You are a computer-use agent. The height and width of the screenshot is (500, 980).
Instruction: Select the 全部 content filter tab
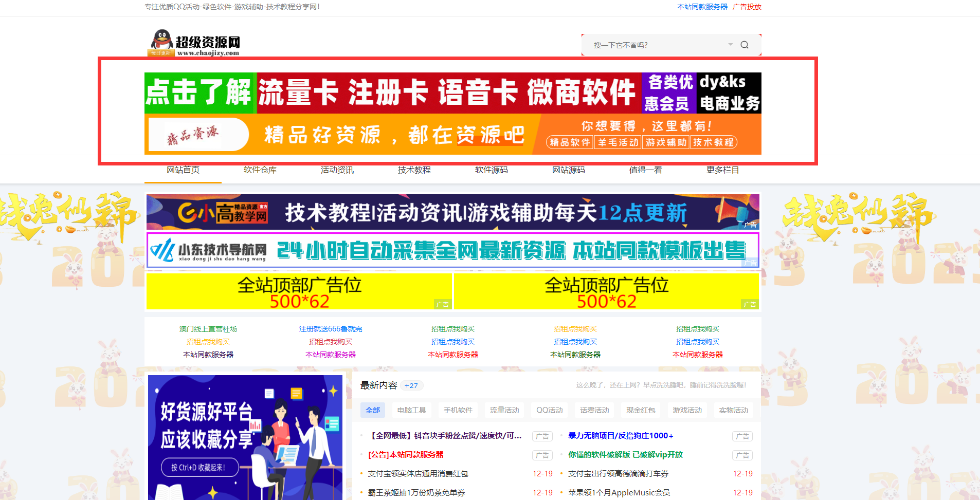[x=373, y=410]
